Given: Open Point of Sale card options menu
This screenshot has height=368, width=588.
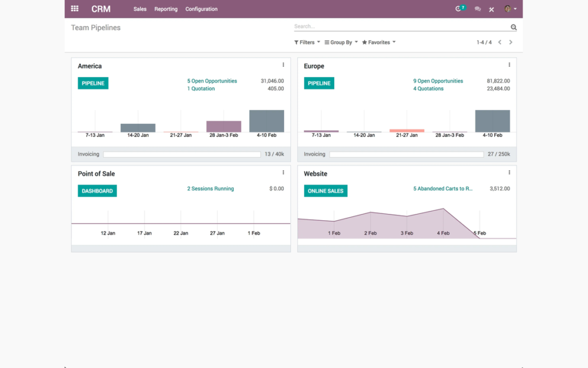Looking at the screenshot, I should tap(283, 172).
